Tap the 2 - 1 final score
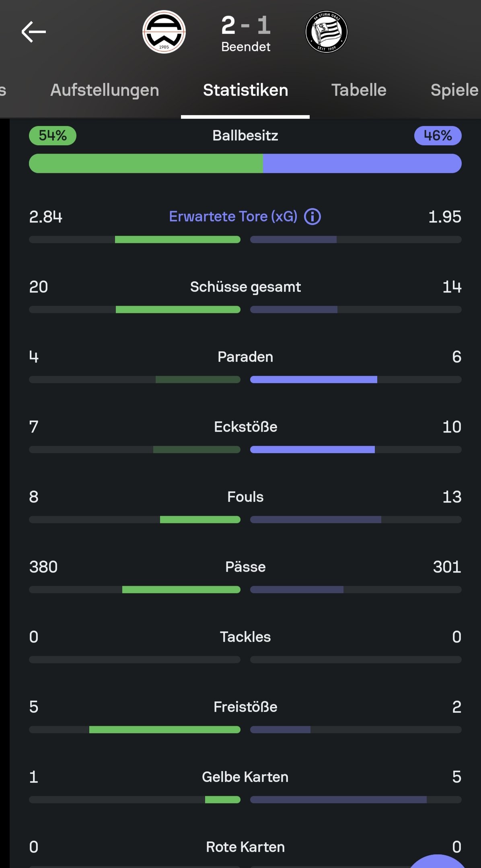 pos(246,25)
